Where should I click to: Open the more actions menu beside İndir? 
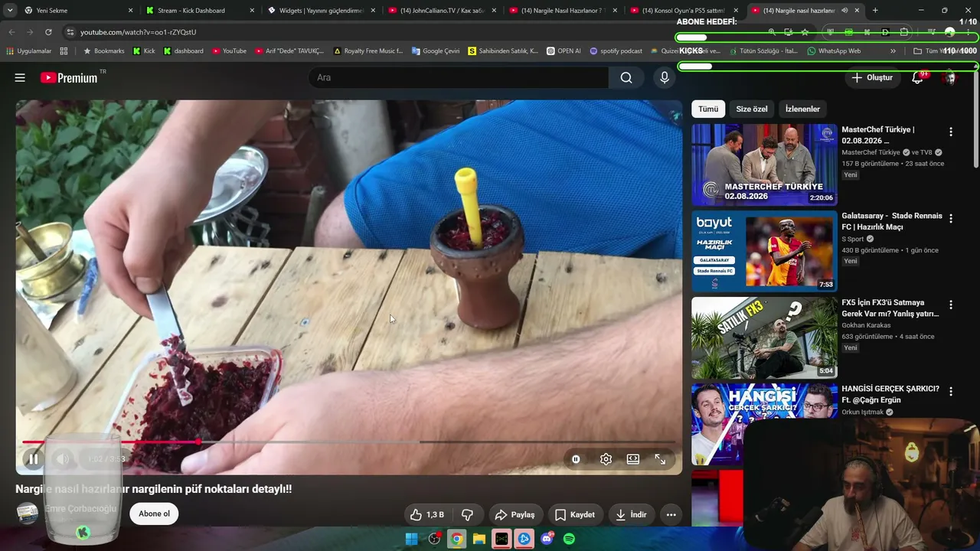click(671, 515)
